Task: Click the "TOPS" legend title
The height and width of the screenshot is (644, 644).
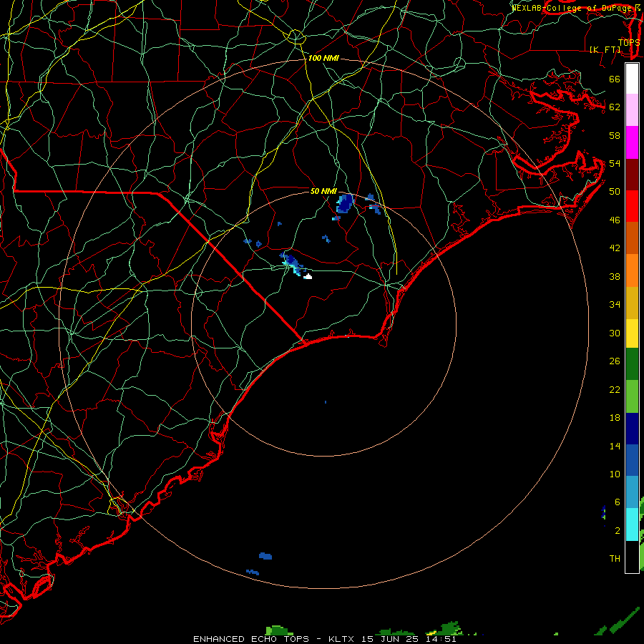Action: click(x=629, y=42)
